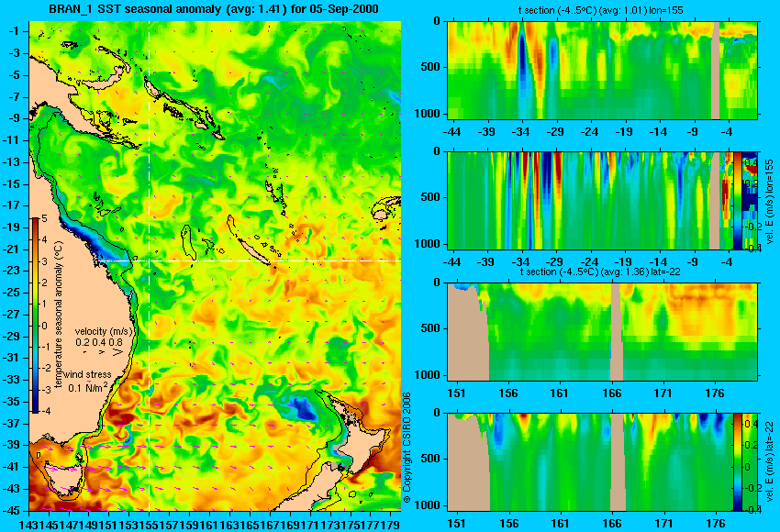Click '-4' on the lon=155 velocity section's axis
The image size is (780, 532).
[728, 262]
